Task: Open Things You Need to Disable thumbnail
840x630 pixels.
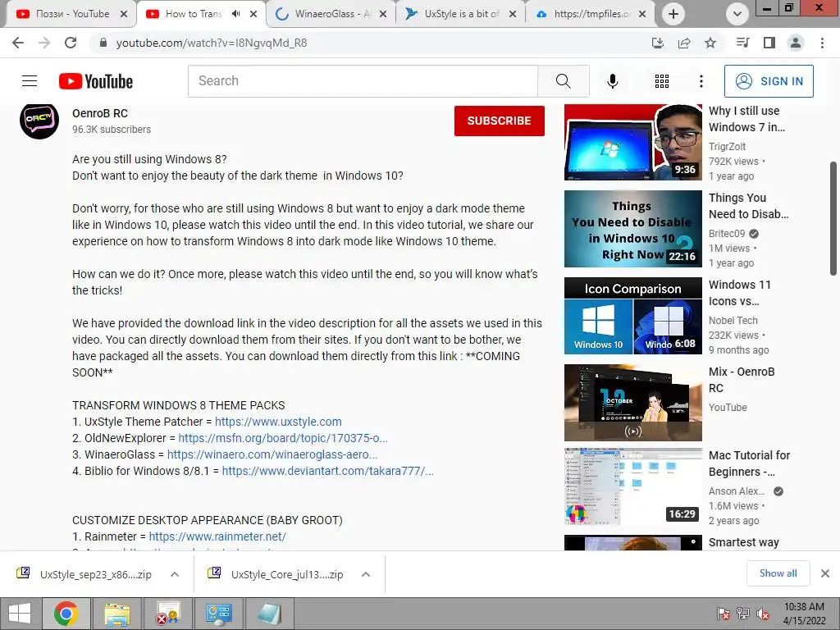Action: tap(632, 229)
